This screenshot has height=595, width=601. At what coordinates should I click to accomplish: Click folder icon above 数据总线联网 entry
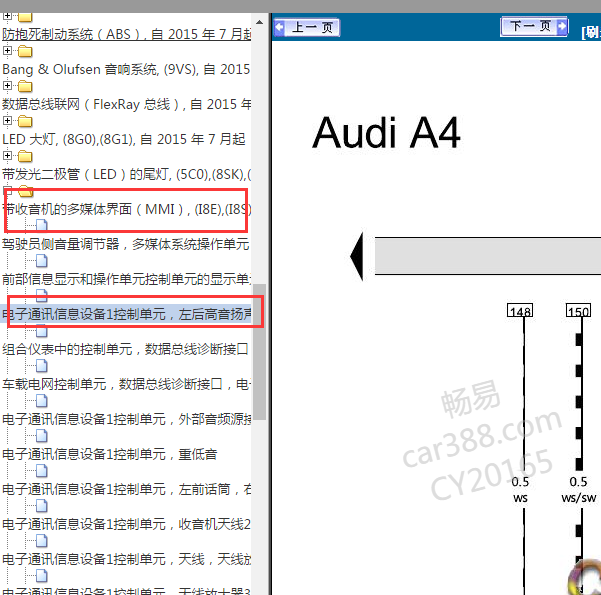[x=25, y=86]
